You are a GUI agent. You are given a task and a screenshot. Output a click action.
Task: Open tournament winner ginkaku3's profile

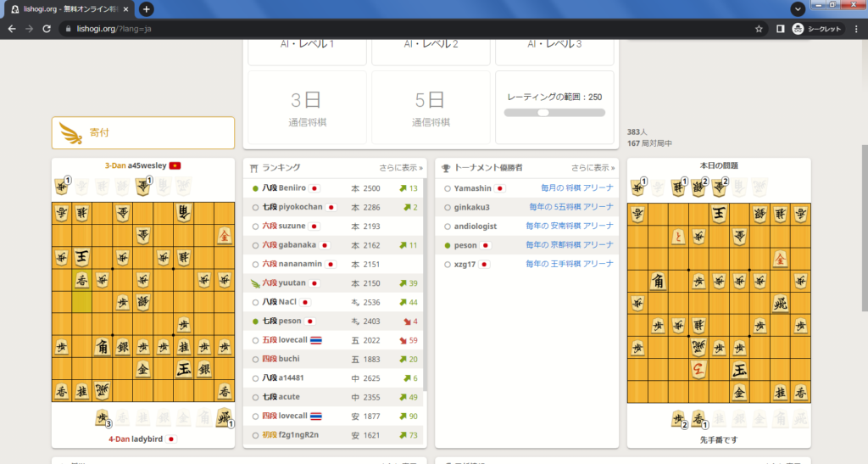[471, 207]
